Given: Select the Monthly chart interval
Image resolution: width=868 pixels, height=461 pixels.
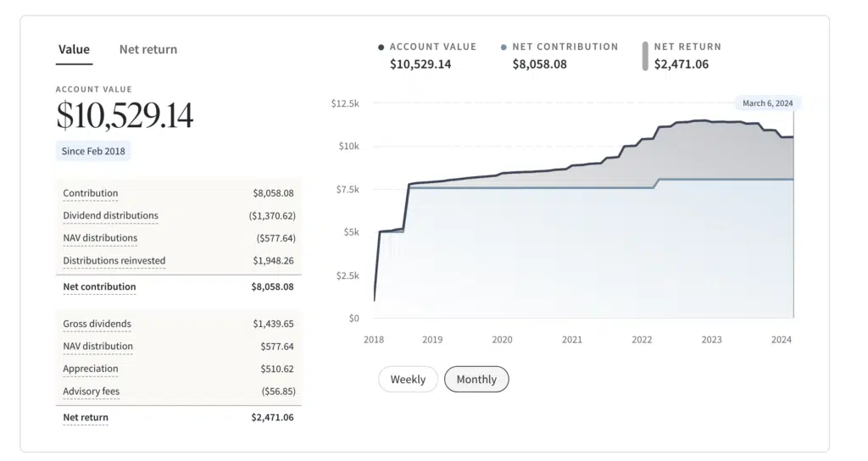Looking at the screenshot, I should pyautogui.click(x=476, y=380).
